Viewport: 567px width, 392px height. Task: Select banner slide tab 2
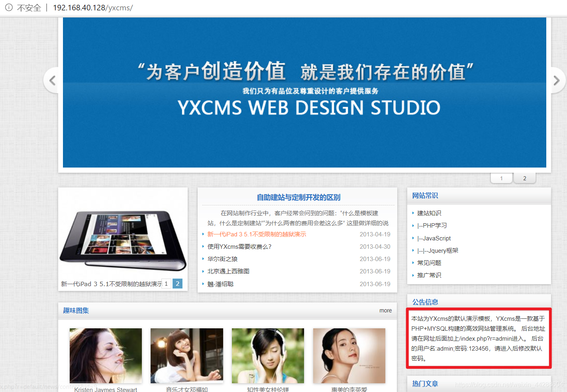coord(525,178)
